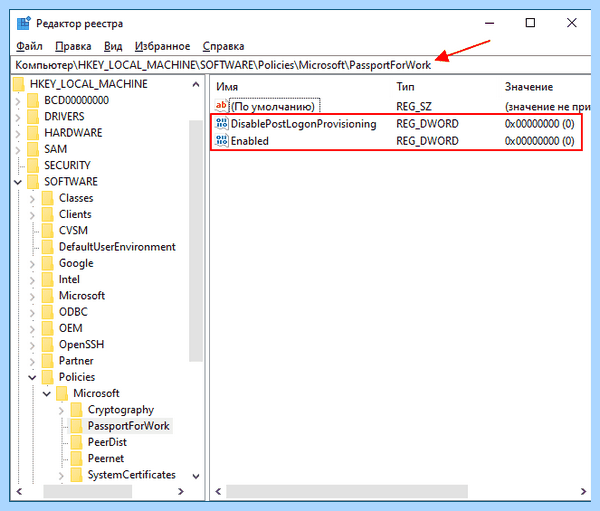Click the values pane scroll-left arrow
The width and height of the screenshot is (600, 511).
(x=218, y=491)
